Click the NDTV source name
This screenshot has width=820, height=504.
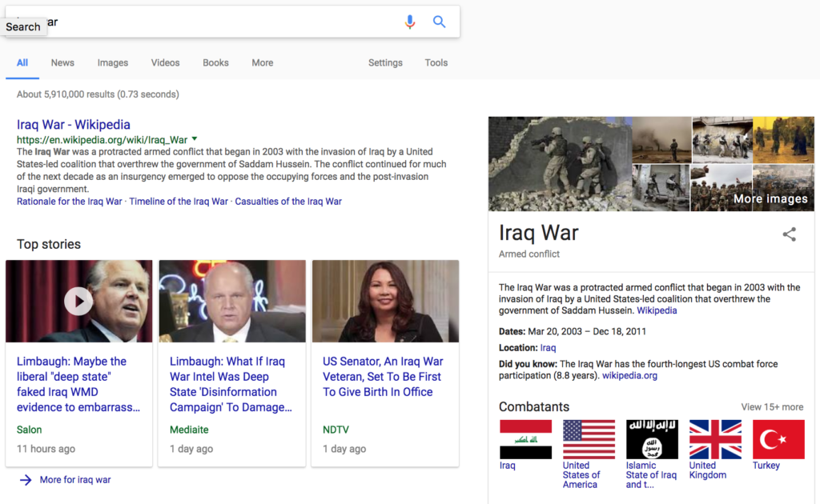[336, 430]
